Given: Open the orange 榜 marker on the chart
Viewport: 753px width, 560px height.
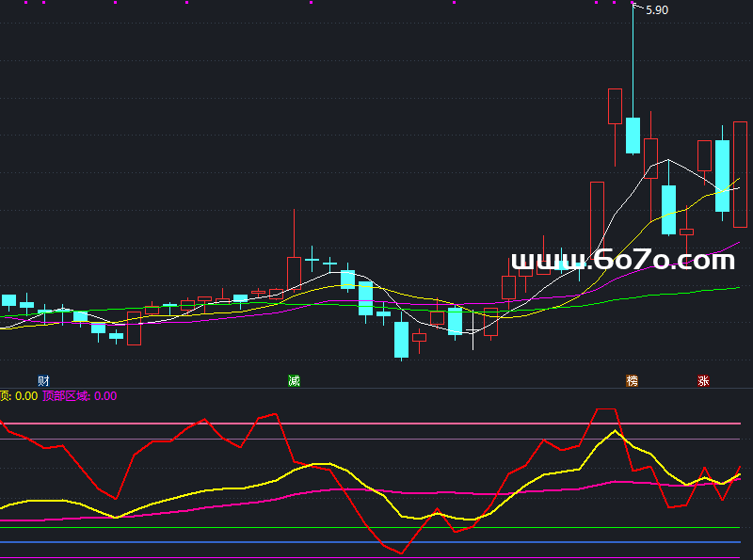Looking at the screenshot, I should tap(632, 380).
